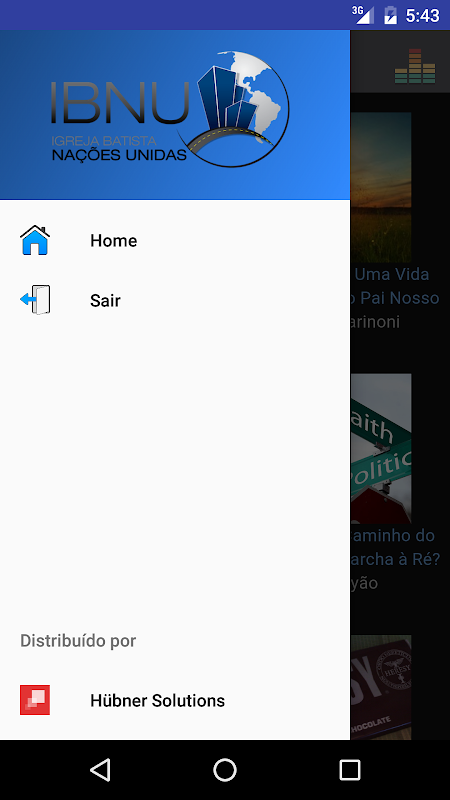Tap the IBNU Nações Unidas header logo
Image resolution: width=450 pixels, height=800 pixels.
tap(170, 109)
